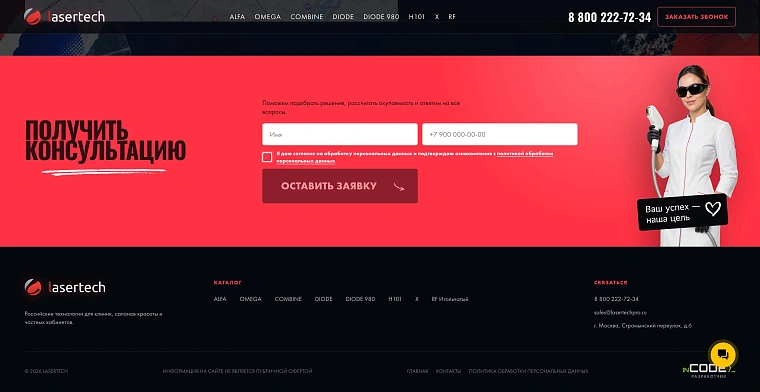Viewport: 760px width, 392px height.
Task: Open the footer catalog link OMEGA
Action: (251, 299)
